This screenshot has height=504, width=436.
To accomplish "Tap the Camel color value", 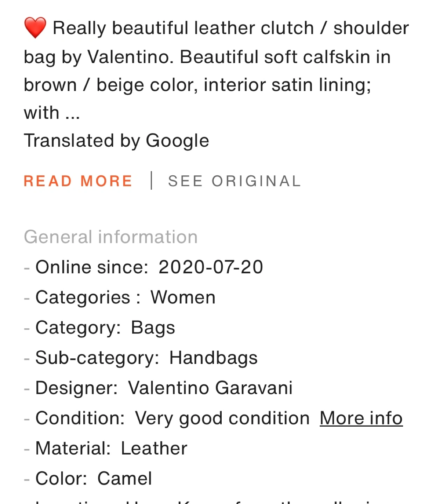I will [124, 478].
